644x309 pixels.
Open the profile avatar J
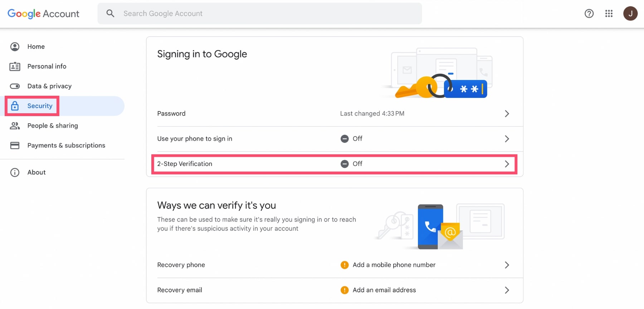(630, 14)
